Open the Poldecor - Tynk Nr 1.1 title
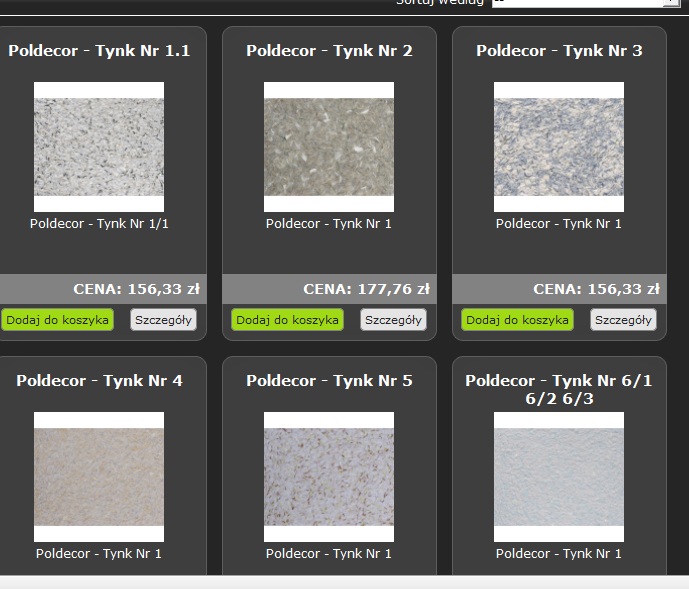This screenshot has height=589, width=689. [x=99, y=51]
